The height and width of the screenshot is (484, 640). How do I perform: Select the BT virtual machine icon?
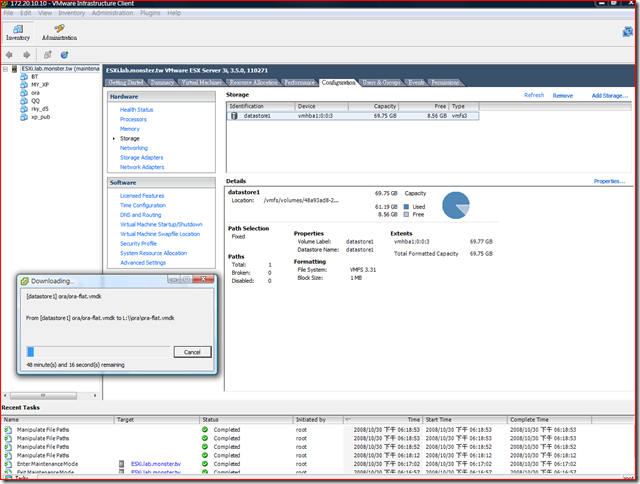click(24, 77)
